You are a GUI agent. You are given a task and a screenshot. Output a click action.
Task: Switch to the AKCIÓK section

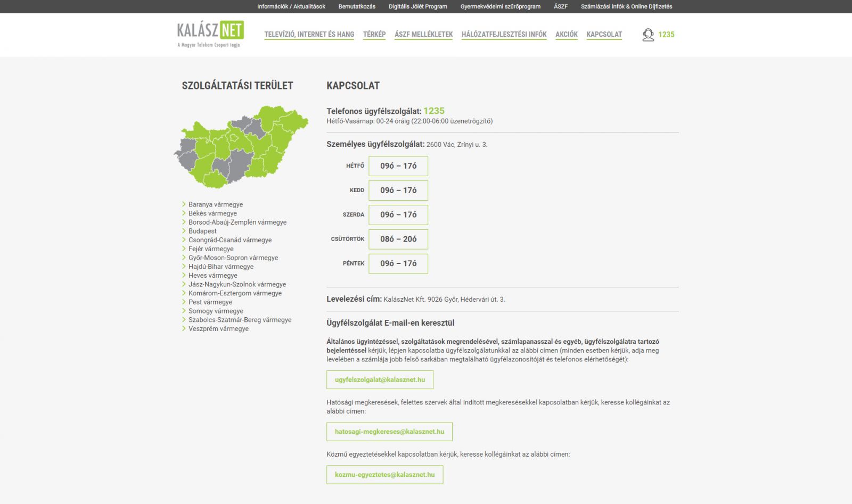coord(566,34)
